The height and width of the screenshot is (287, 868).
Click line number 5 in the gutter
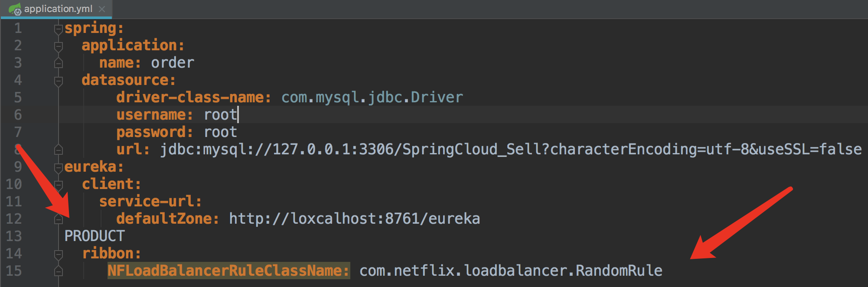(x=18, y=98)
